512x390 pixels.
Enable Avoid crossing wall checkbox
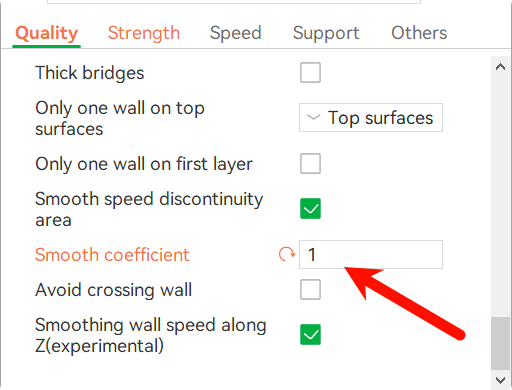click(310, 290)
